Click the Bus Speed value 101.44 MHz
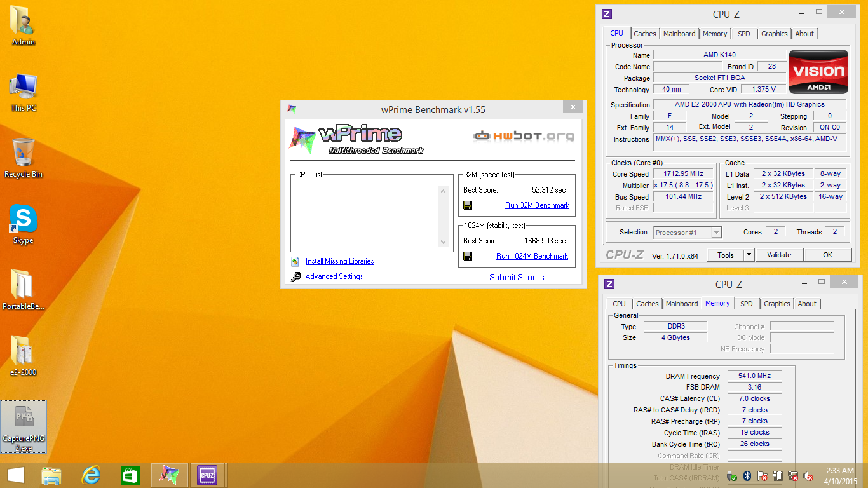 [683, 197]
